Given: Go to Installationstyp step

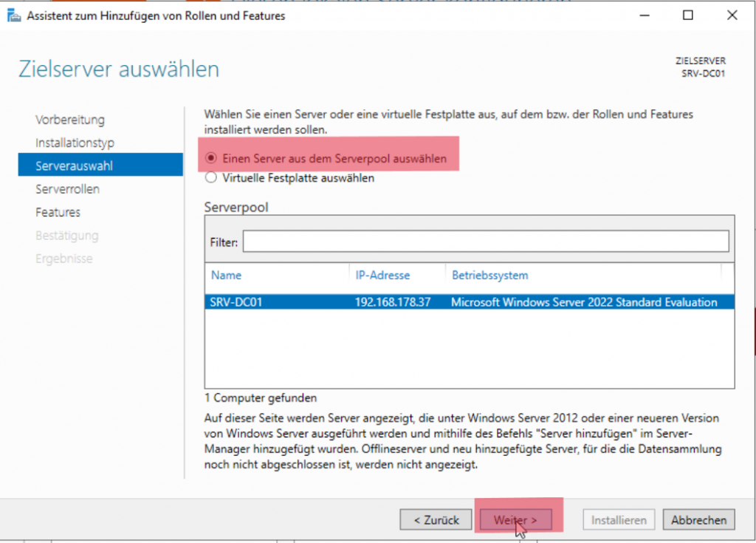Looking at the screenshot, I should tap(75, 143).
